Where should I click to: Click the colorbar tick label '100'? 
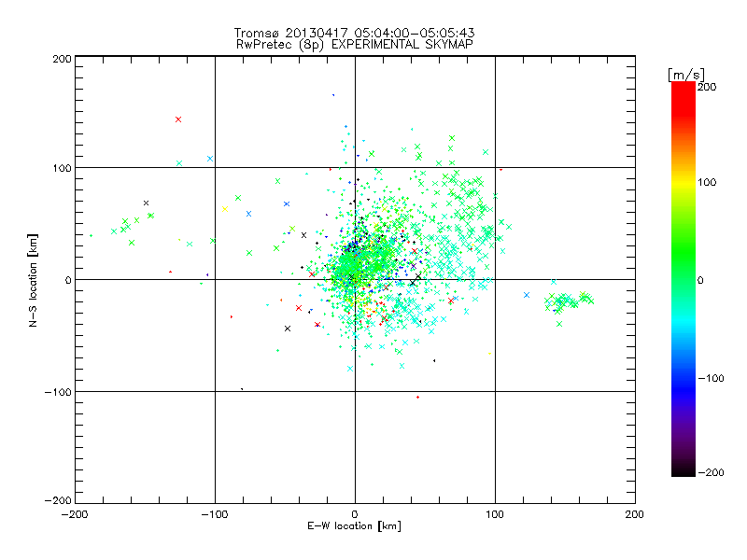click(707, 182)
